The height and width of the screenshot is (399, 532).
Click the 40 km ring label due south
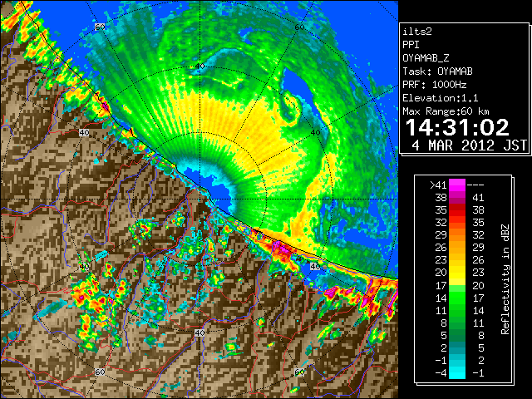point(199,332)
